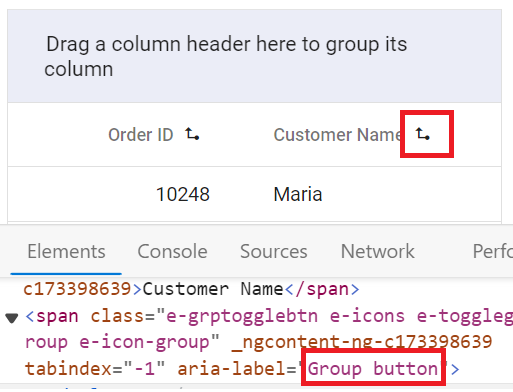This screenshot has height=392, width=513.
Task: Click the group drop area text
Action: pos(226,56)
